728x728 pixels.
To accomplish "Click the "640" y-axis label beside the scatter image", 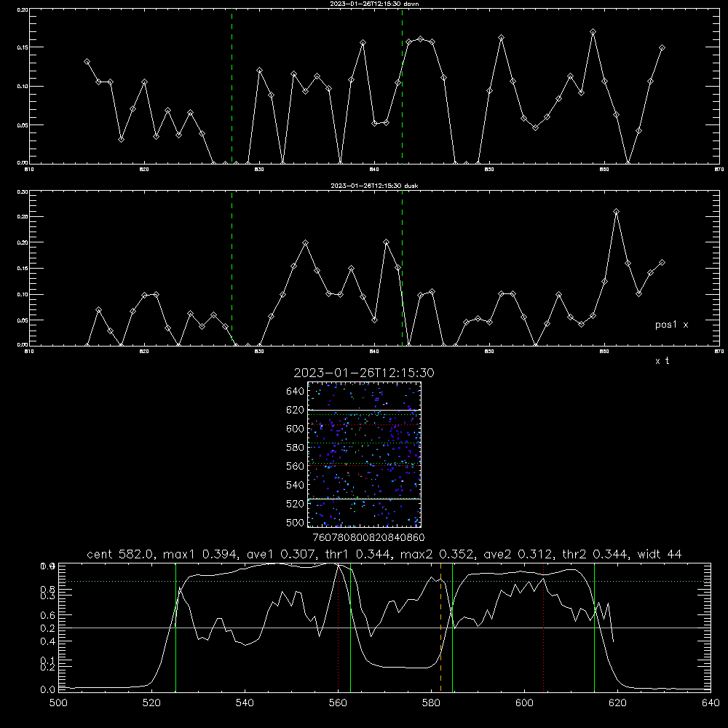I will click(x=295, y=392).
